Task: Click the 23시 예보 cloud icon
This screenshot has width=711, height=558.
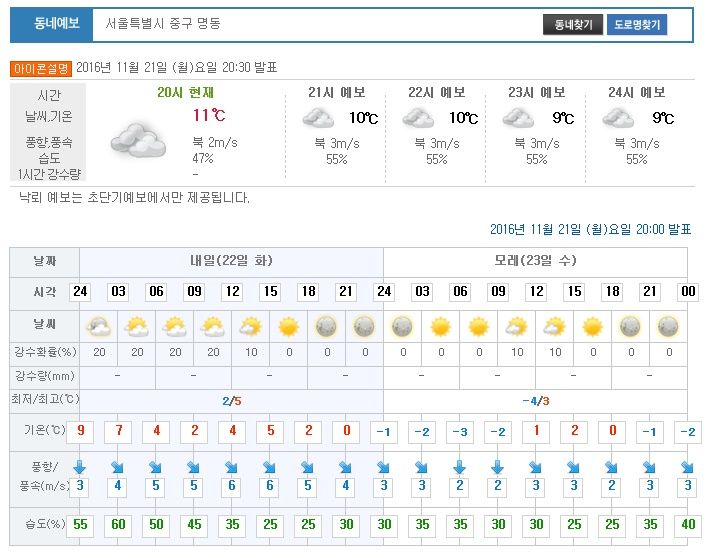Action: click(x=518, y=119)
